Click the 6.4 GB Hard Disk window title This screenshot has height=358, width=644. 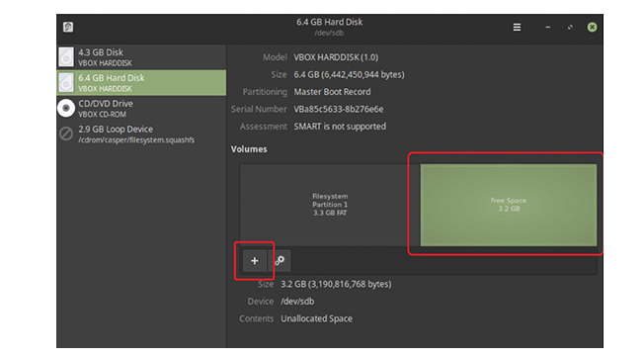(x=329, y=22)
